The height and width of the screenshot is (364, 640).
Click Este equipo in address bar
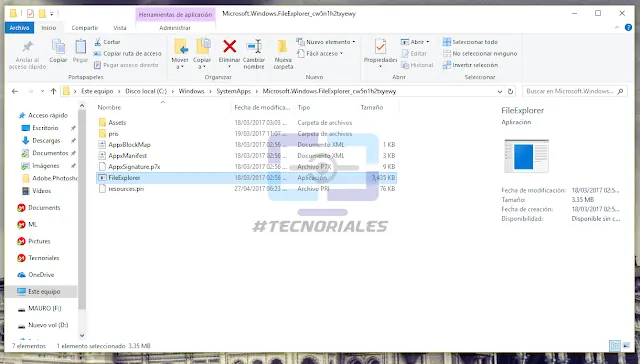[97, 91]
